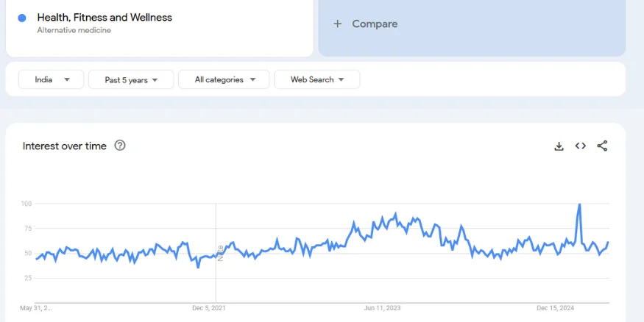This screenshot has width=644, height=322.
Task: Click the Dec 5, 2021 axis label
Action: 208,308
